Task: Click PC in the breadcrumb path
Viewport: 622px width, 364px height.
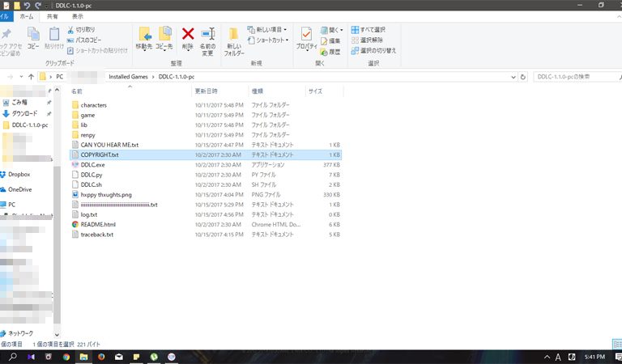Action: pyautogui.click(x=59, y=77)
